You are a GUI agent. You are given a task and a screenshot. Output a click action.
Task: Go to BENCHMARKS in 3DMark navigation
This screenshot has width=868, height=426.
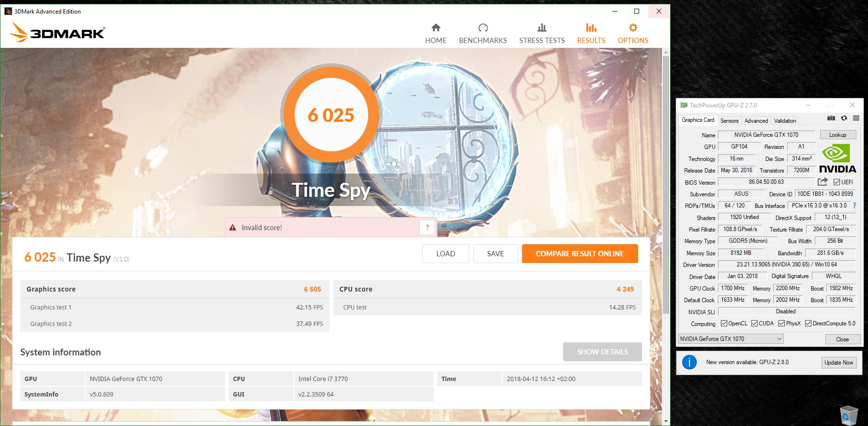pos(482,33)
